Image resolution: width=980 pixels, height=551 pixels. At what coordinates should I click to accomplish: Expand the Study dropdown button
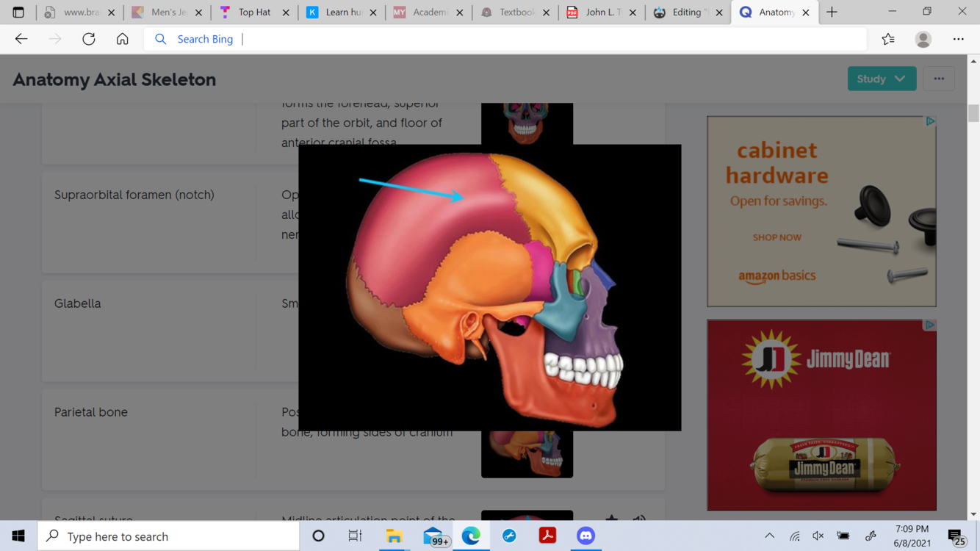click(x=882, y=79)
